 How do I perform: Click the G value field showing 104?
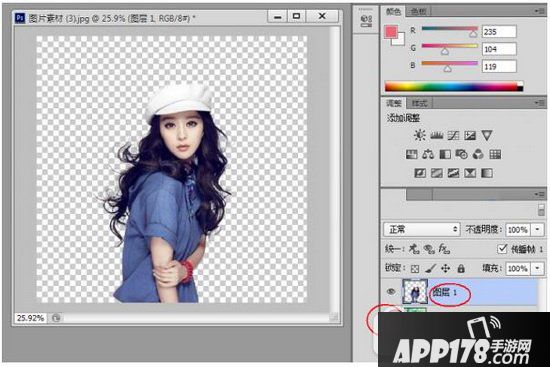(x=499, y=49)
